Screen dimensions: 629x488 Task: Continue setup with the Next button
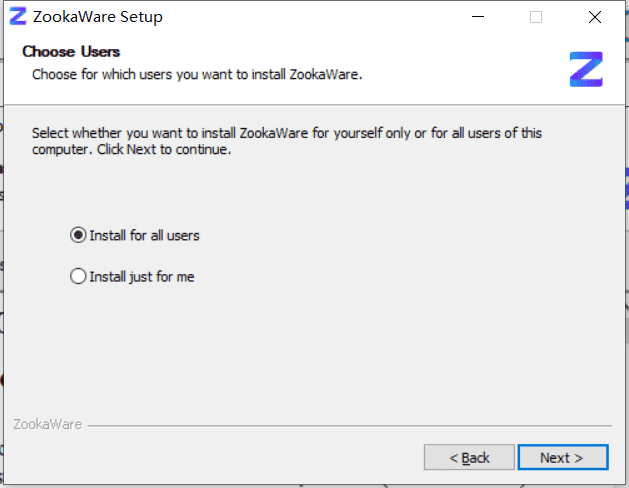[563, 457]
